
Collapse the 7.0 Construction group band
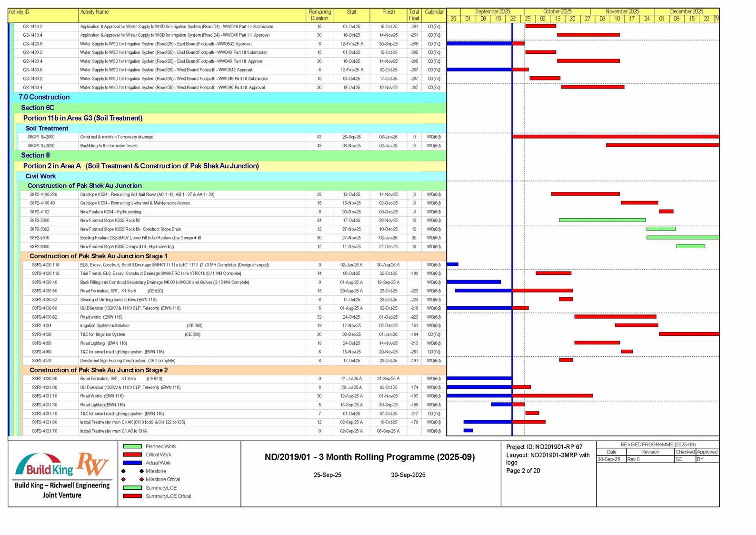44,97
